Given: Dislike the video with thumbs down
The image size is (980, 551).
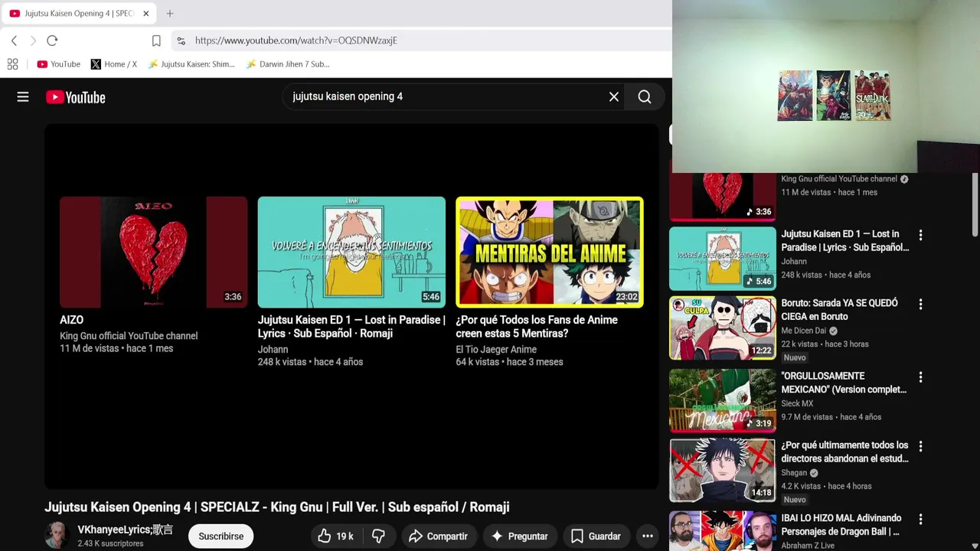Looking at the screenshot, I should coord(379,536).
